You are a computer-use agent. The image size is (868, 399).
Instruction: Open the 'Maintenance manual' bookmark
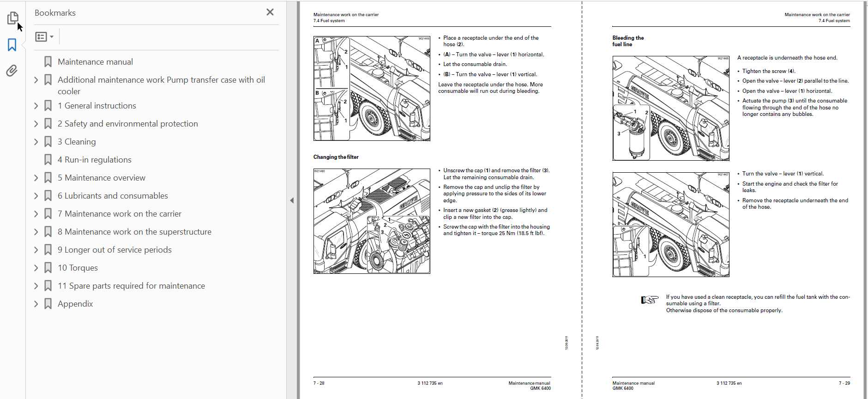pos(95,62)
